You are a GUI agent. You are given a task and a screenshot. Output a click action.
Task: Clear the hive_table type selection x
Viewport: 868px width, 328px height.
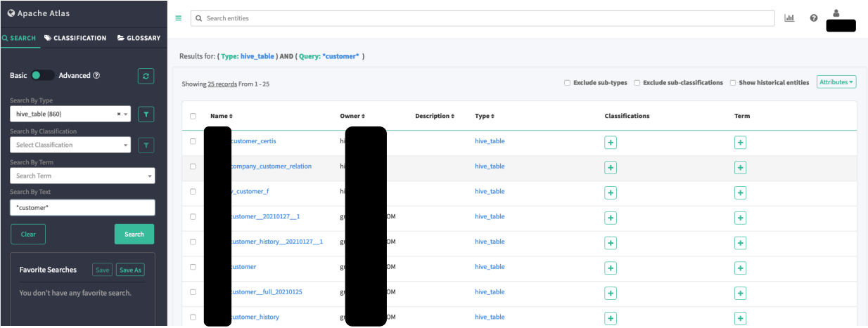[x=119, y=114]
